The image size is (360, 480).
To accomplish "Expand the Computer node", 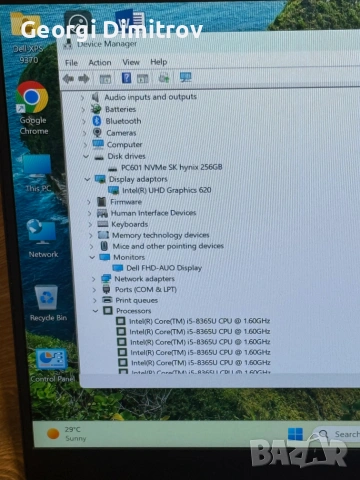I will (85, 145).
